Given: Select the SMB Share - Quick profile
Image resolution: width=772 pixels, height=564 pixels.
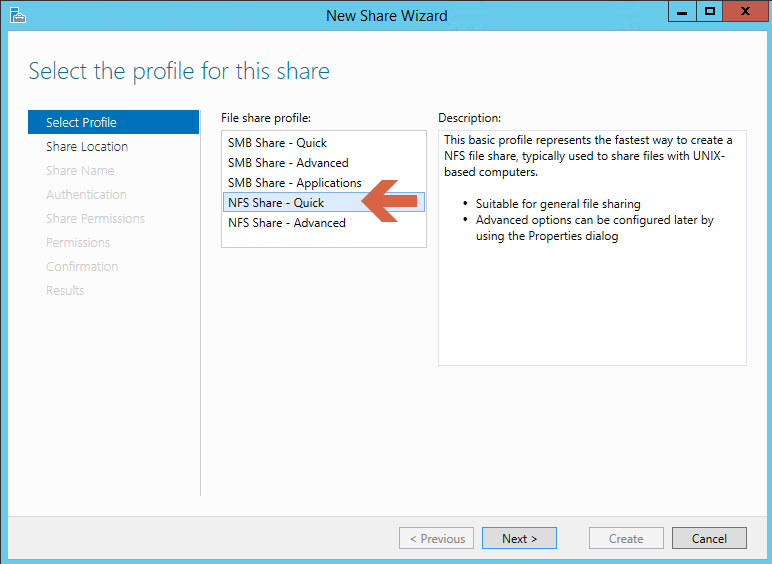Looking at the screenshot, I should 323,143.
